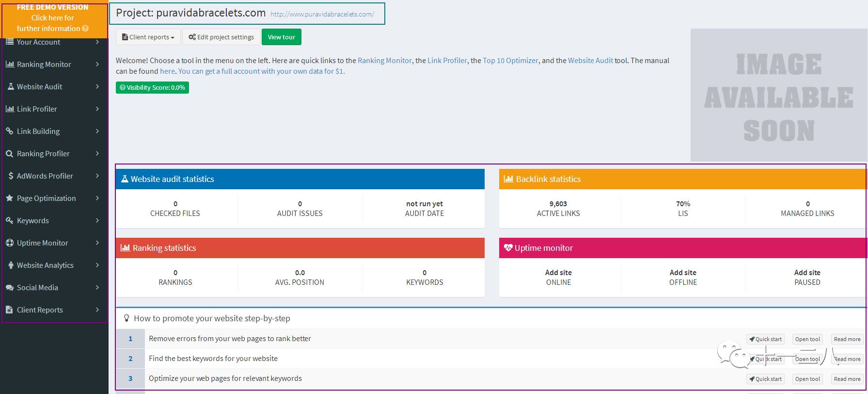
Task: Click the Website Analytics person icon
Action: point(11,265)
